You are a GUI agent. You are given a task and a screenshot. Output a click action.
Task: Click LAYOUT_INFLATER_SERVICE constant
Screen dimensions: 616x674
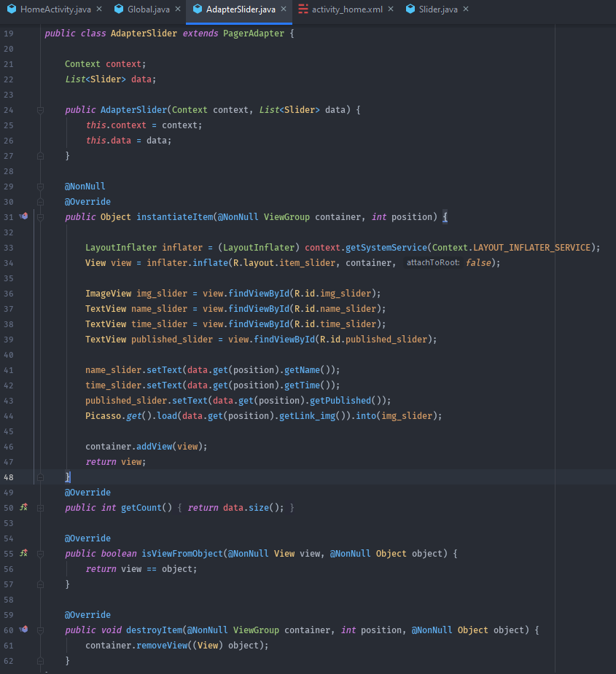tap(532, 247)
